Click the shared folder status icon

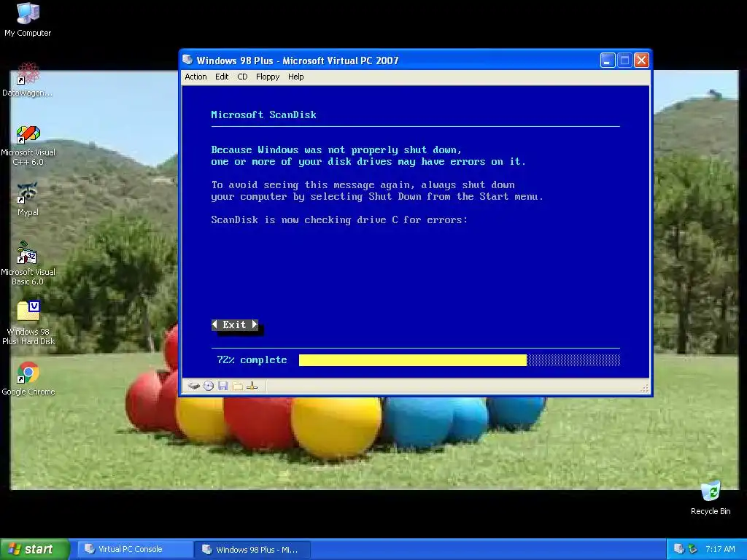coord(237,386)
